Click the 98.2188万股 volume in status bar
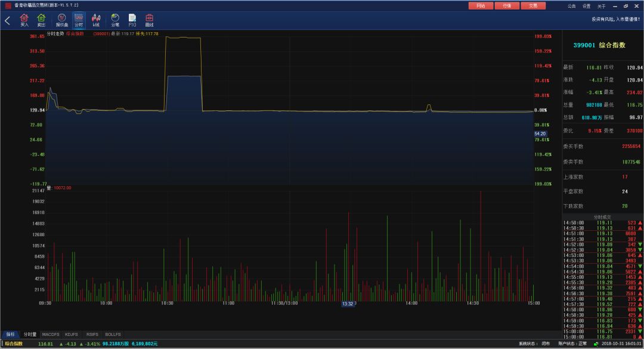Screen dimensions: 644x349 click(x=116, y=344)
